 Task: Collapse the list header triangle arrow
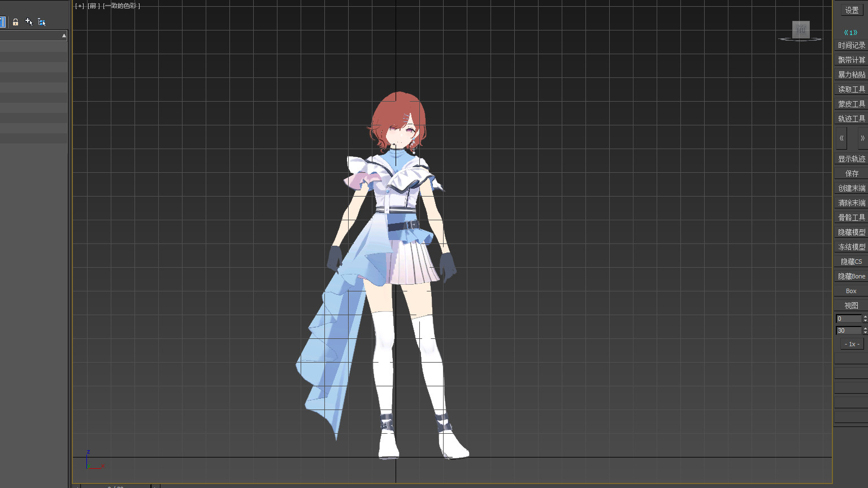click(x=64, y=36)
